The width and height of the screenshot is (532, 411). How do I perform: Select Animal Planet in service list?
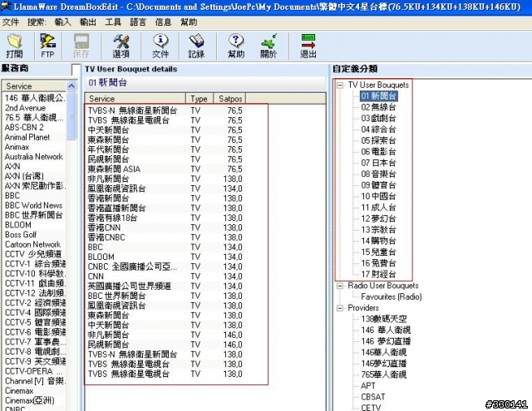[x=27, y=137]
